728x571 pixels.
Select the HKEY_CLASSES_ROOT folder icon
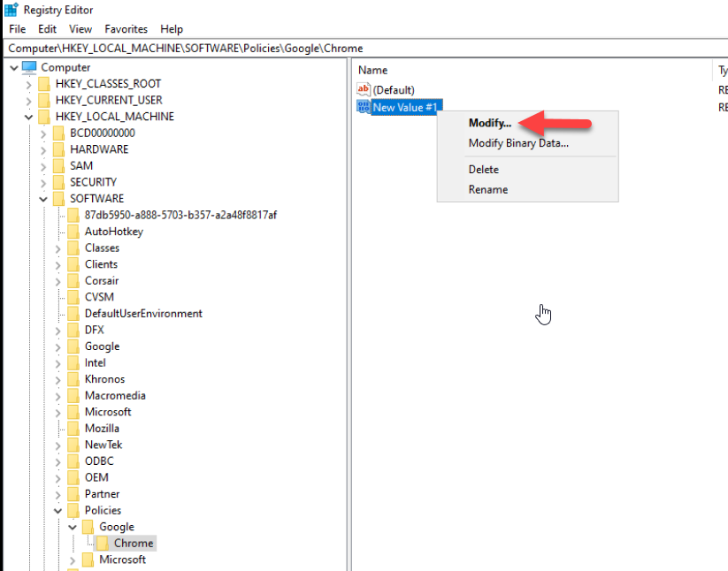coord(43,83)
